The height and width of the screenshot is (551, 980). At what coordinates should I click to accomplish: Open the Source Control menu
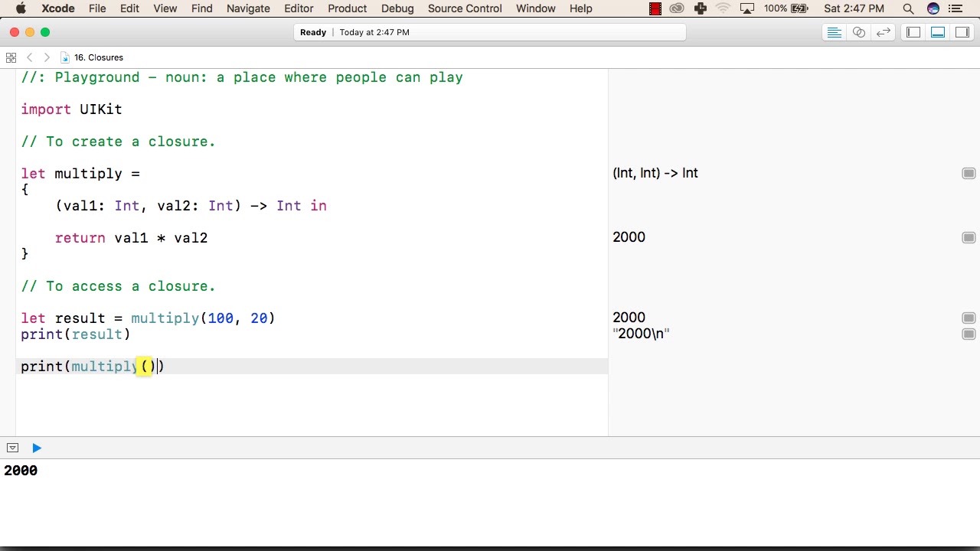coord(465,8)
